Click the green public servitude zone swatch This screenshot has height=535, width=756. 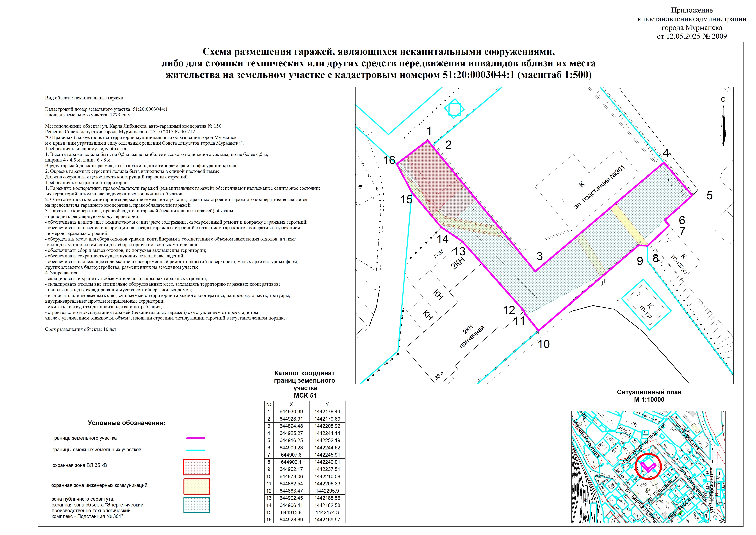point(197,505)
